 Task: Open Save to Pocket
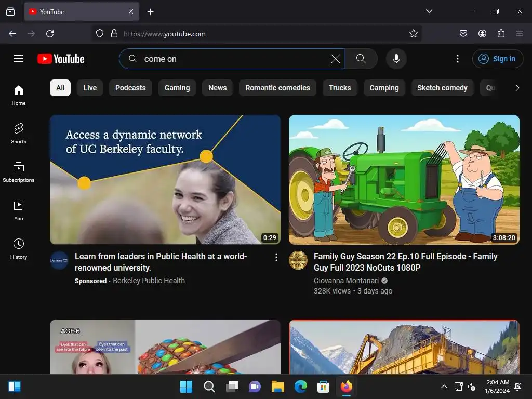tap(463, 34)
